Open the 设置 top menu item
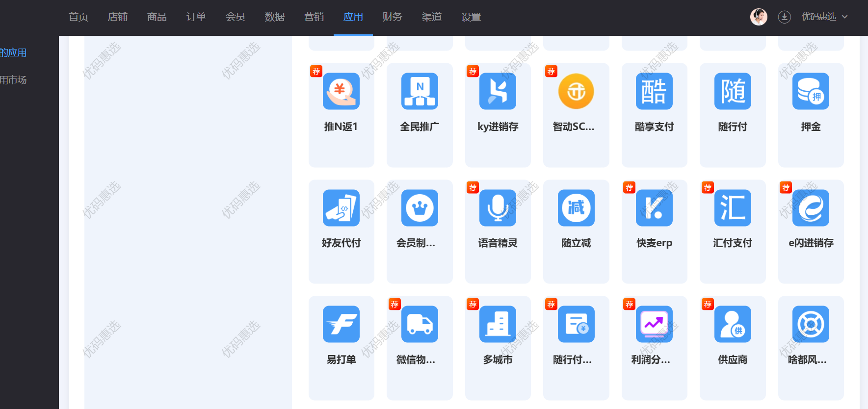 pos(471,17)
